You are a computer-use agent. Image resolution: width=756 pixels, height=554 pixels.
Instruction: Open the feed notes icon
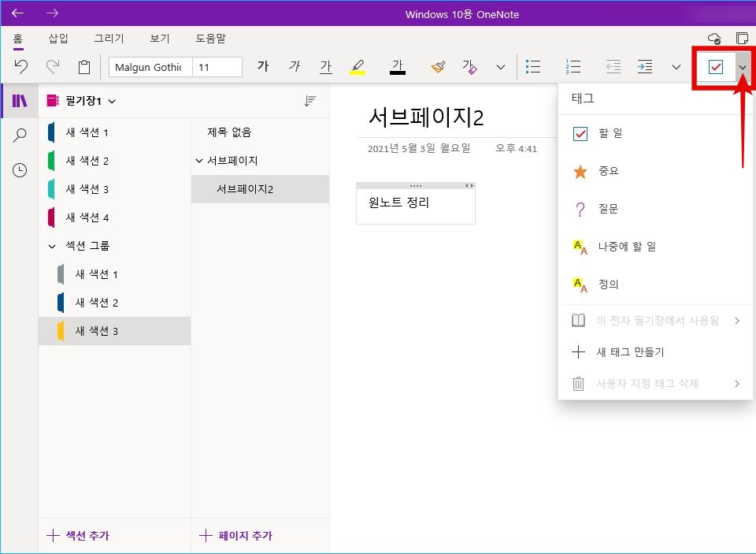pos(743,38)
